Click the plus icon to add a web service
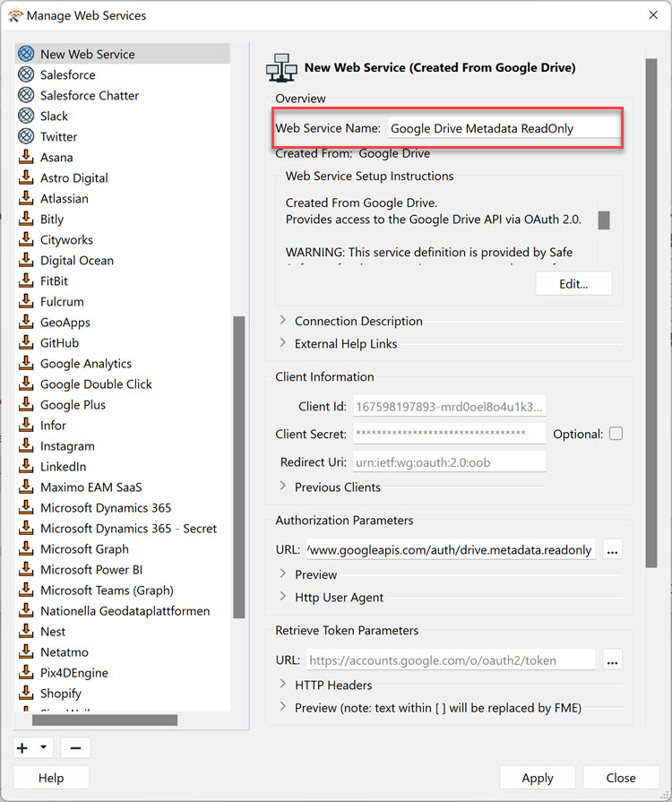The image size is (672, 802). click(22, 747)
